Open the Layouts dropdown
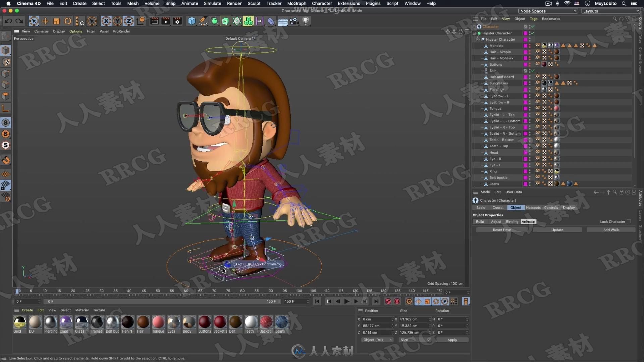 (611, 11)
